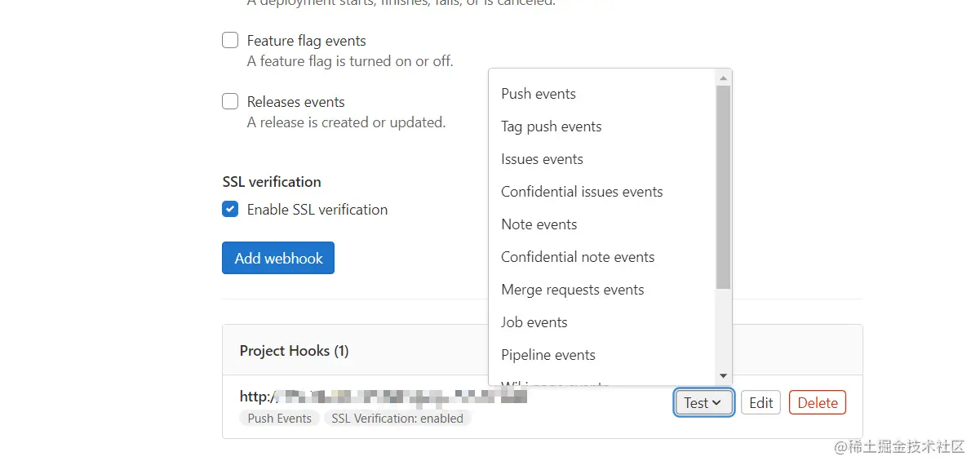Click 'A feature flag is turned on or off.'
The image size is (980, 470).
click(x=350, y=61)
